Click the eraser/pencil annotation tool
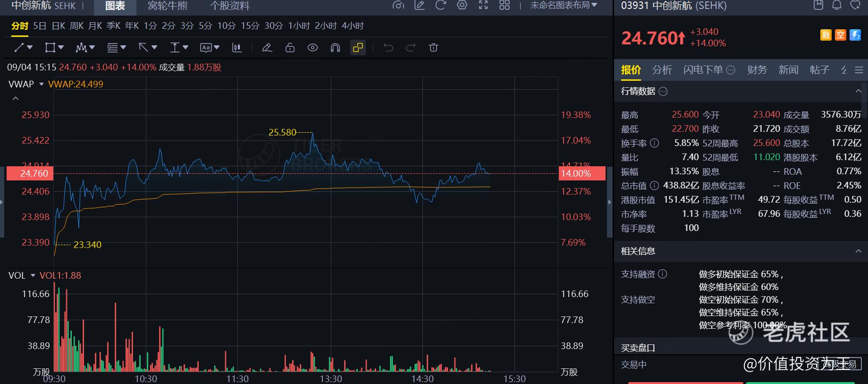 [267, 47]
